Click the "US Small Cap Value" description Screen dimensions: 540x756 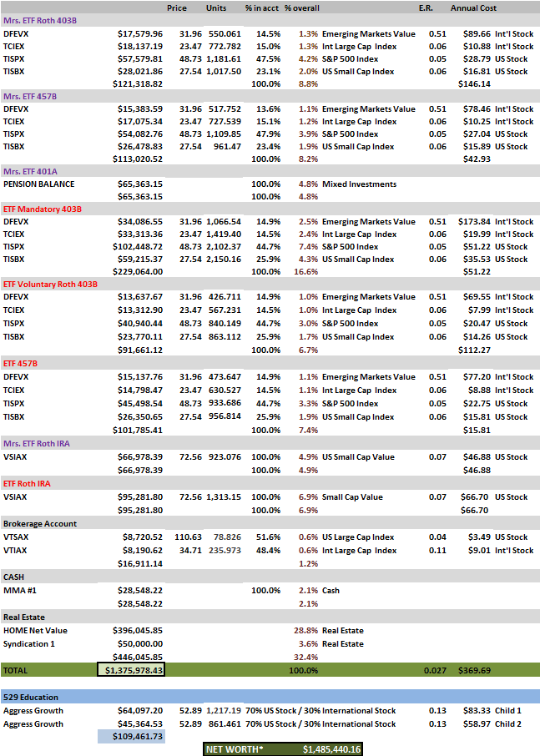358,456
